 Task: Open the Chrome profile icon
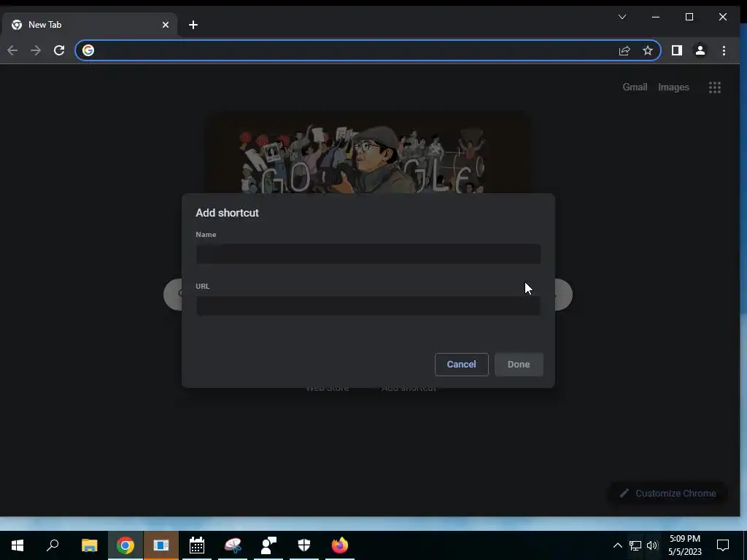(x=700, y=50)
